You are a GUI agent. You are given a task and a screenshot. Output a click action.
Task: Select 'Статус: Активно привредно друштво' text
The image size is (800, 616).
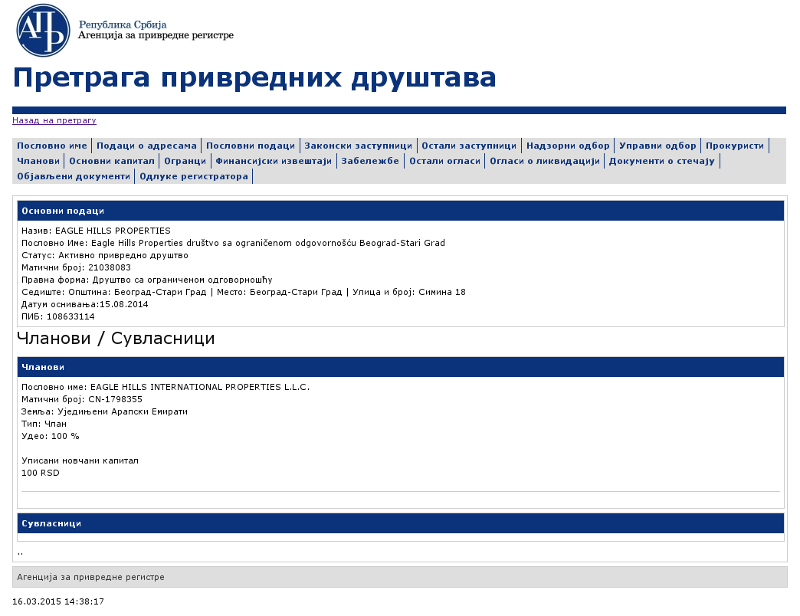(x=105, y=255)
